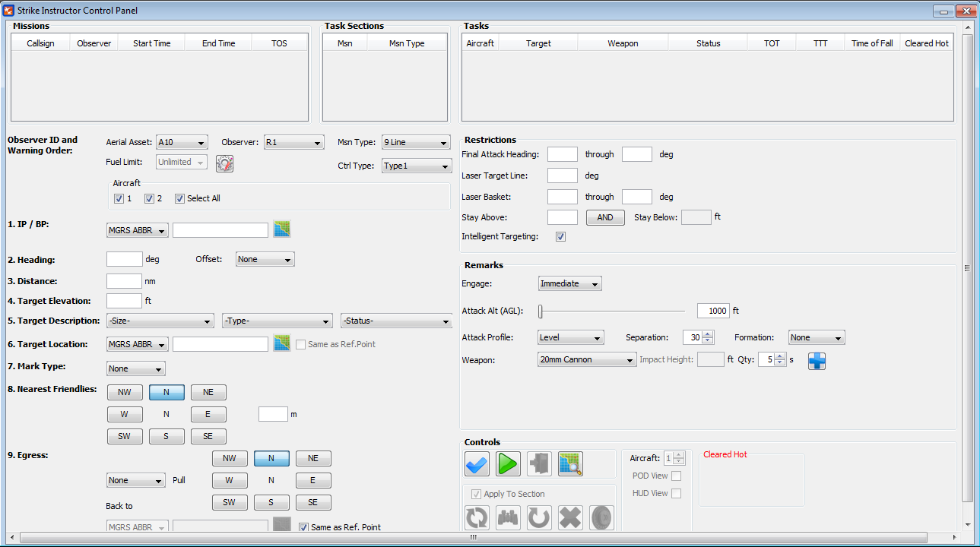The image size is (980, 547).
Task: Click the green play icon in Controls
Action: tap(508, 463)
